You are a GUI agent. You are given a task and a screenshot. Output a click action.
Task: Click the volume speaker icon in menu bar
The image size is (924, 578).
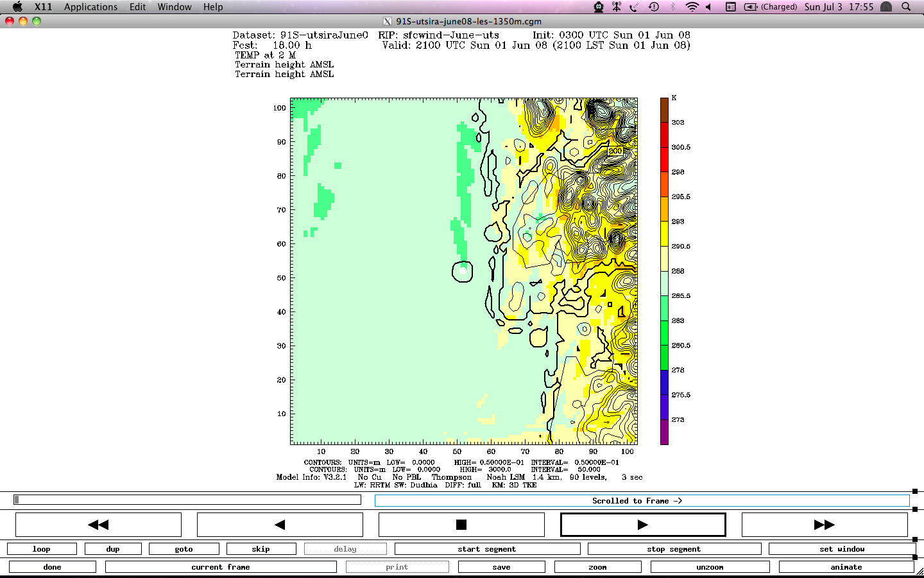click(709, 7)
